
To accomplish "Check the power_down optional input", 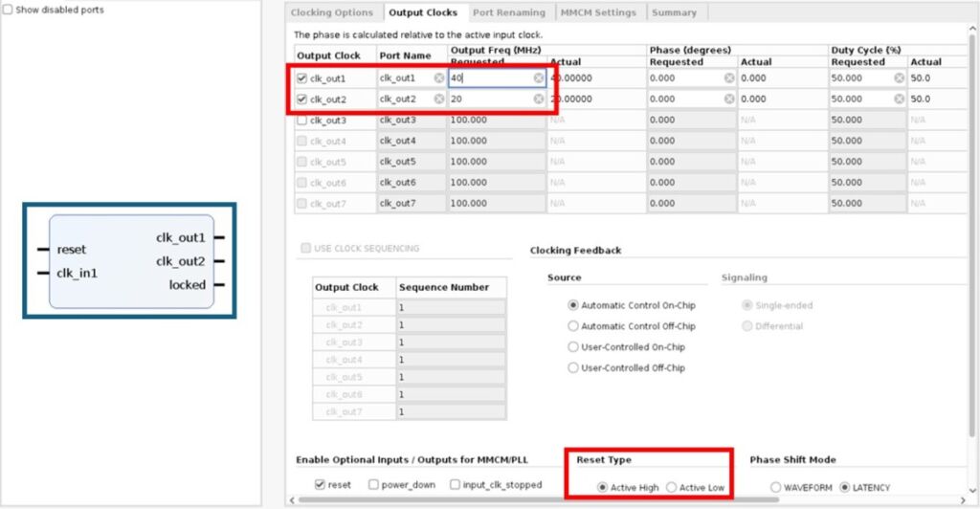I will [x=373, y=485].
